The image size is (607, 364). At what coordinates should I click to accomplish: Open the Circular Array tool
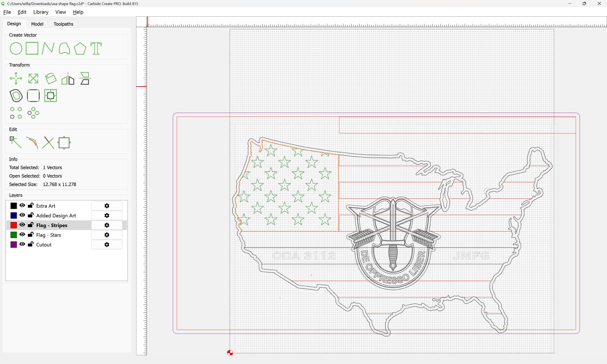[x=33, y=113]
